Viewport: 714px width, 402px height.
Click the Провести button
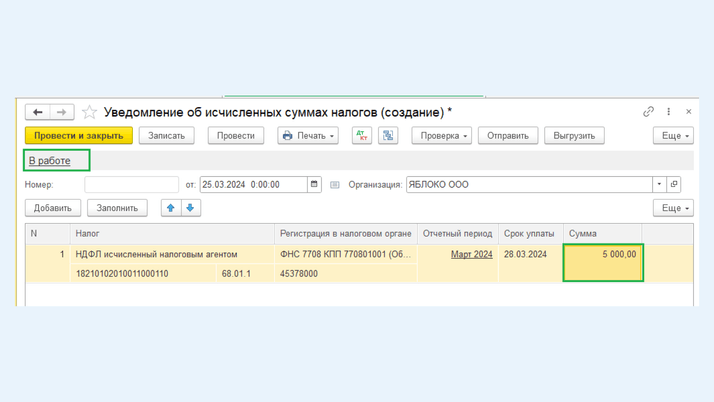[236, 136]
